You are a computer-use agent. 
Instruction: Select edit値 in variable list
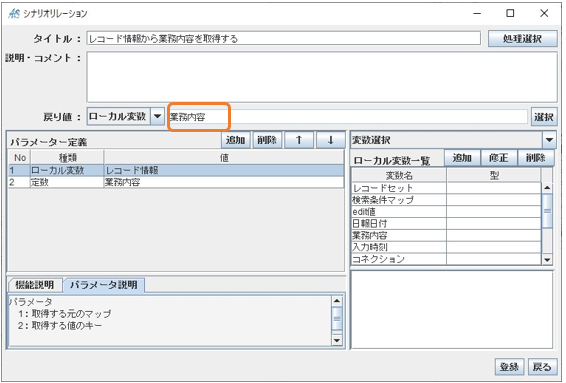click(x=399, y=212)
